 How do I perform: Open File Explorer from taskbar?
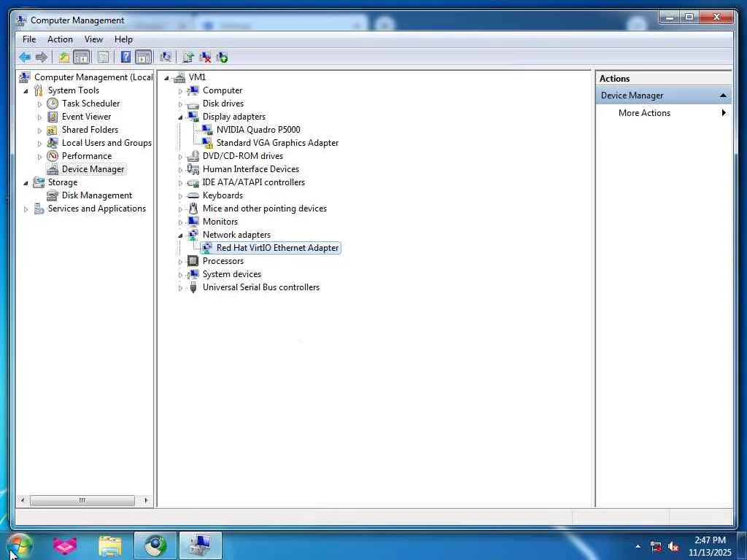[x=110, y=545]
